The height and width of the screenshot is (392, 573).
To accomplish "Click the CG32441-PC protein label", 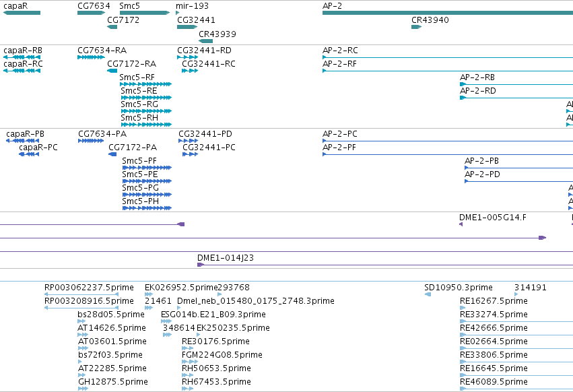I will [209, 148].
